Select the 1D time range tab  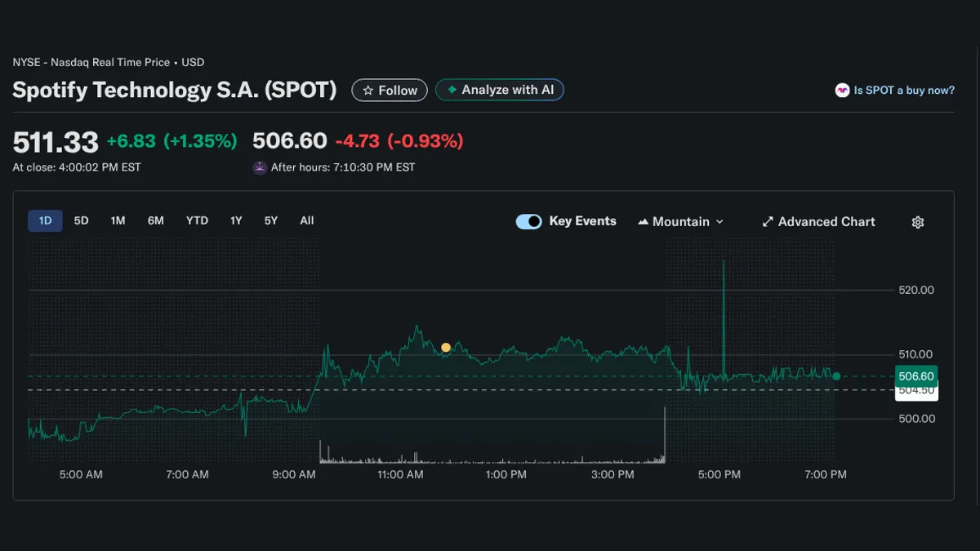tap(45, 220)
